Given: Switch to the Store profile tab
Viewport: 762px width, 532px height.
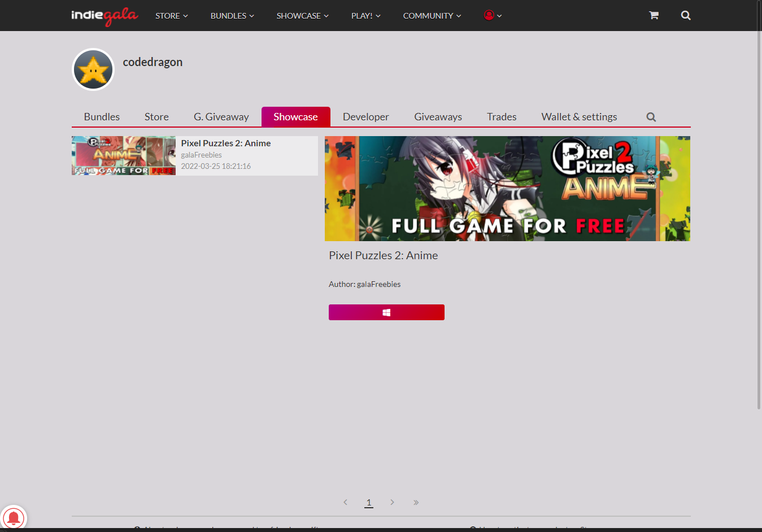Looking at the screenshot, I should click(156, 117).
